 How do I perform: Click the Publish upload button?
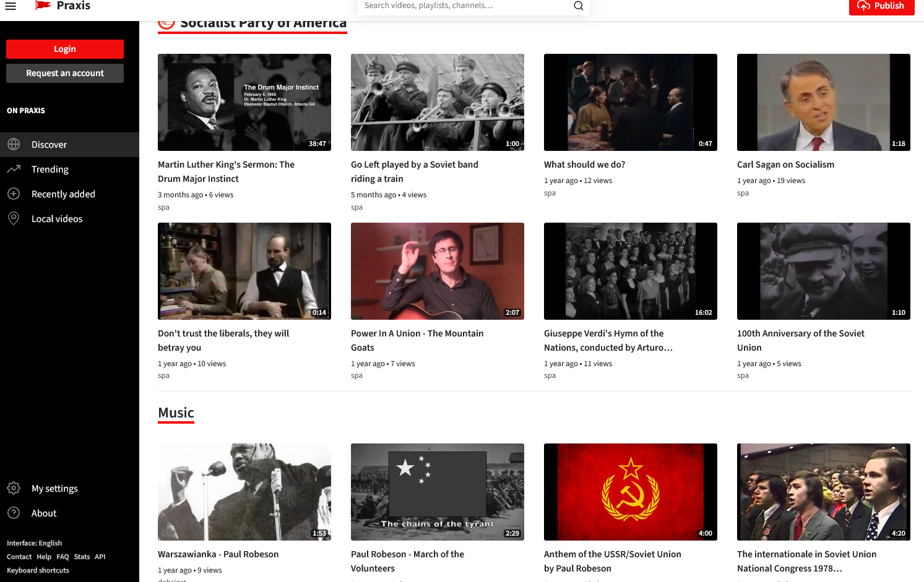[x=881, y=6]
